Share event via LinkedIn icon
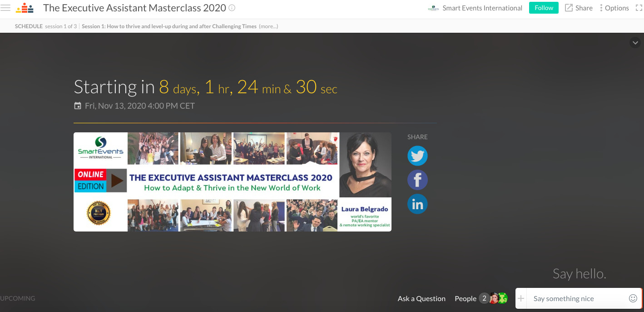The image size is (644, 312). [x=417, y=204]
